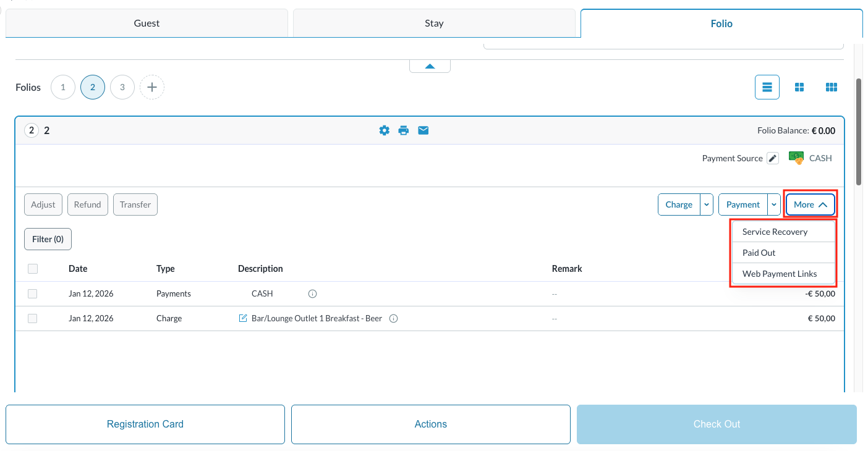Check the Breakfast Beer charge row
868x451 pixels.
(x=32, y=318)
